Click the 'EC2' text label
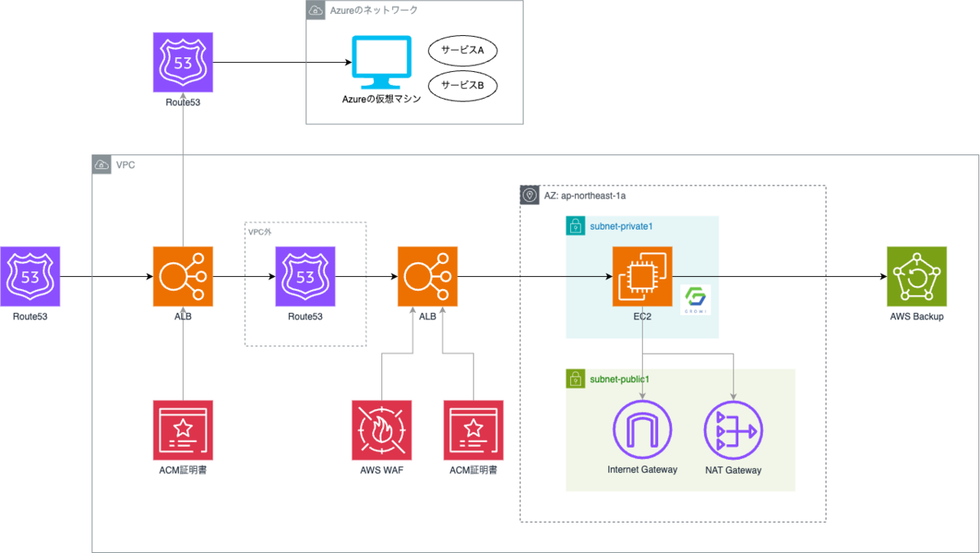 tap(643, 317)
